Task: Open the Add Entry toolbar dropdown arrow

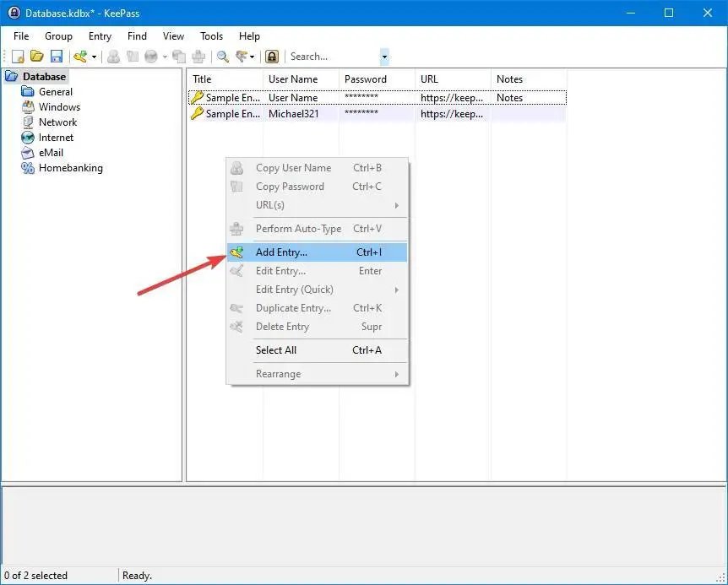Action: tap(94, 57)
